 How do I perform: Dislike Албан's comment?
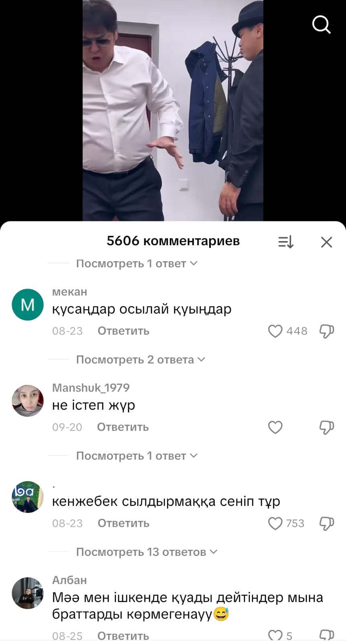tap(327, 635)
